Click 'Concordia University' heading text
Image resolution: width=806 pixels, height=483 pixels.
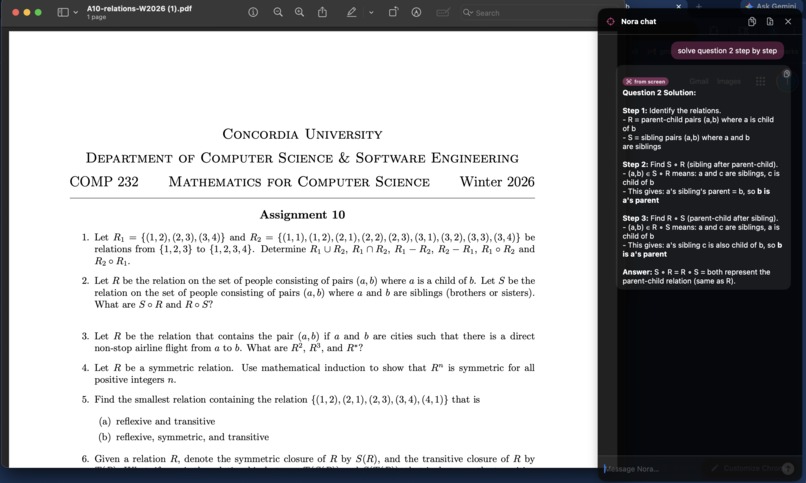(x=302, y=134)
